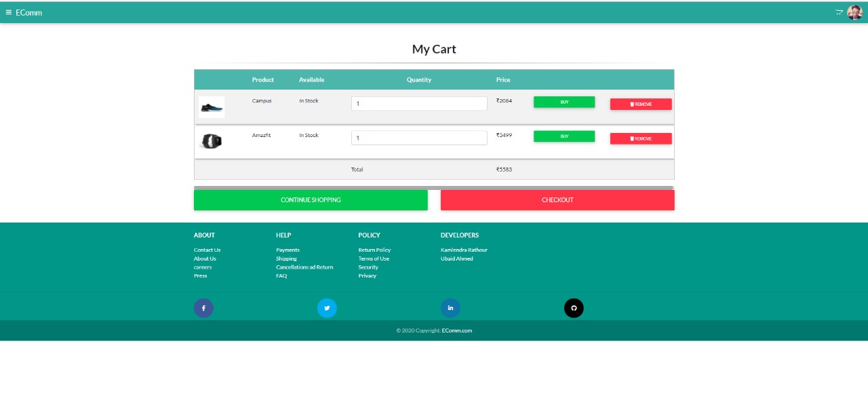Click the Price column header
868x420 pixels.
pos(503,80)
